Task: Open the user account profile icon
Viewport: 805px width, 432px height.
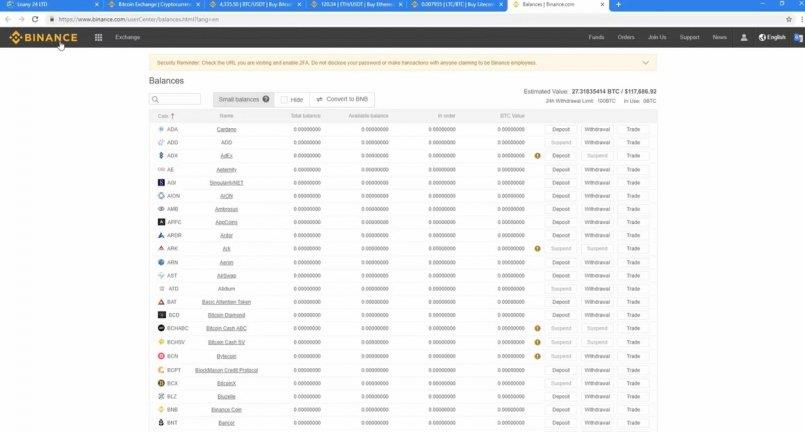Action: point(743,37)
